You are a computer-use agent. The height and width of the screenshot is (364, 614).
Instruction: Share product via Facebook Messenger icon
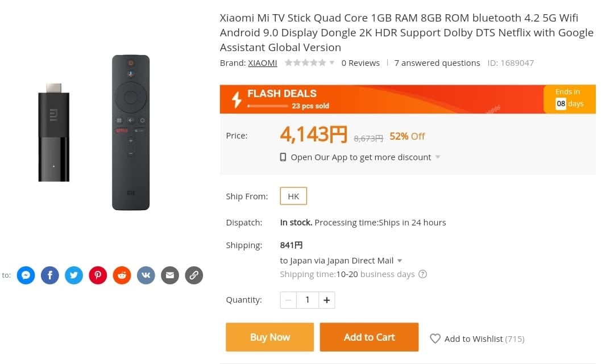[x=26, y=275]
